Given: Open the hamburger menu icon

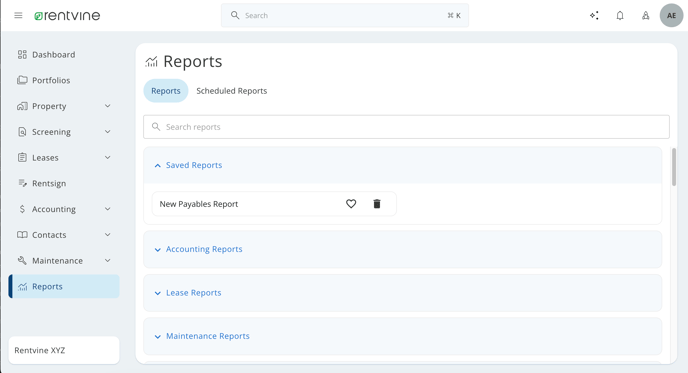Looking at the screenshot, I should (x=18, y=15).
